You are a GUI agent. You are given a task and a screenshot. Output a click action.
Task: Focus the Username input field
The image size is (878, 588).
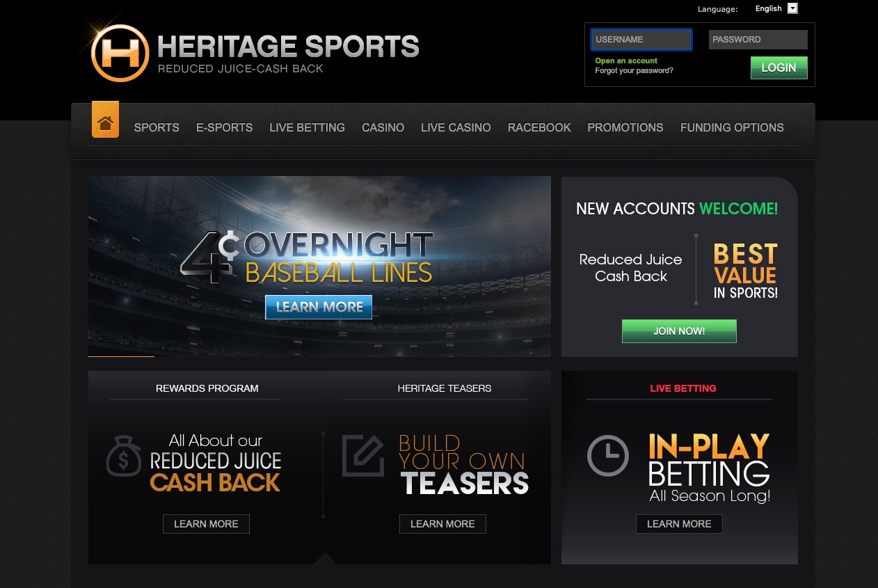pyautogui.click(x=641, y=40)
